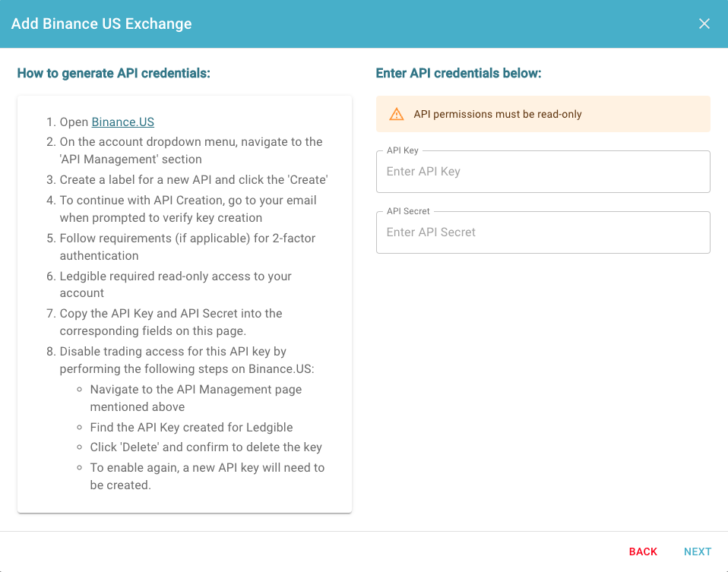Click the small API Key field label
This screenshot has height=572, width=728.
(402, 150)
